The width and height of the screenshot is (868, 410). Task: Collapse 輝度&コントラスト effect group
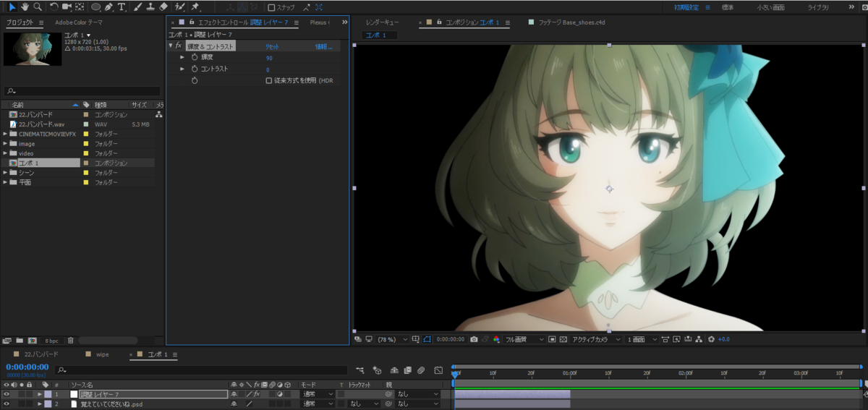pos(171,46)
